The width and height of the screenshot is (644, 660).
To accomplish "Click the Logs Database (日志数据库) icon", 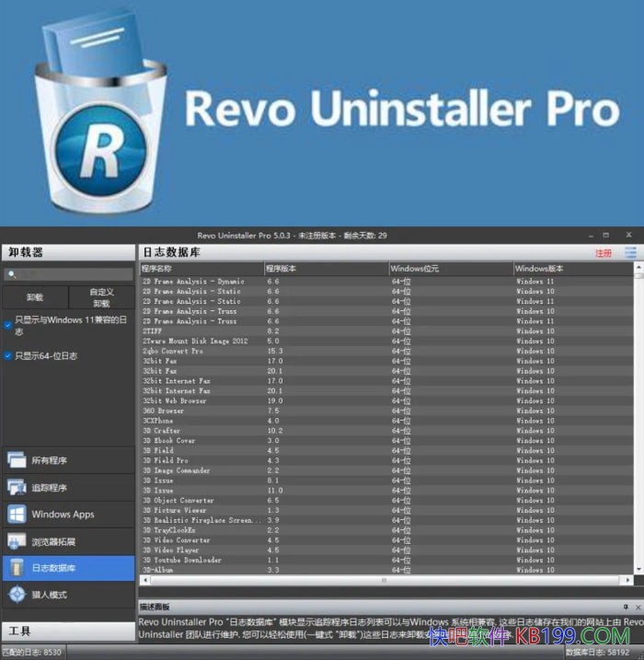I will tap(17, 568).
